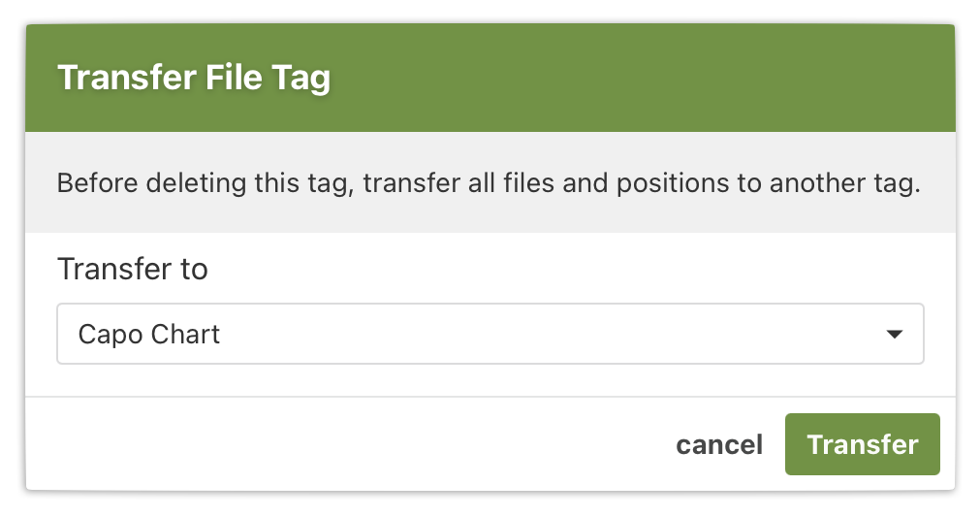Click the word "Tag" in the header
Viewport: 980px width, 517px height.
(x=300, y=78)
